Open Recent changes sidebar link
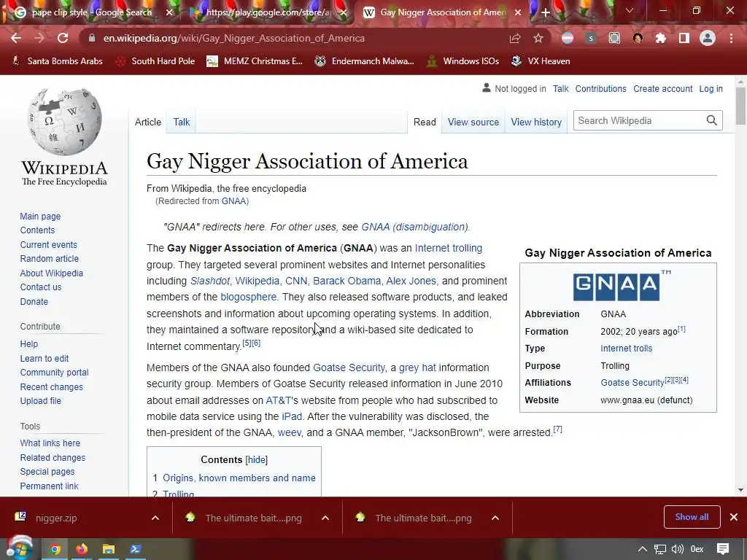The height and width of the screenshot is (560, 747). pos(52,386)
